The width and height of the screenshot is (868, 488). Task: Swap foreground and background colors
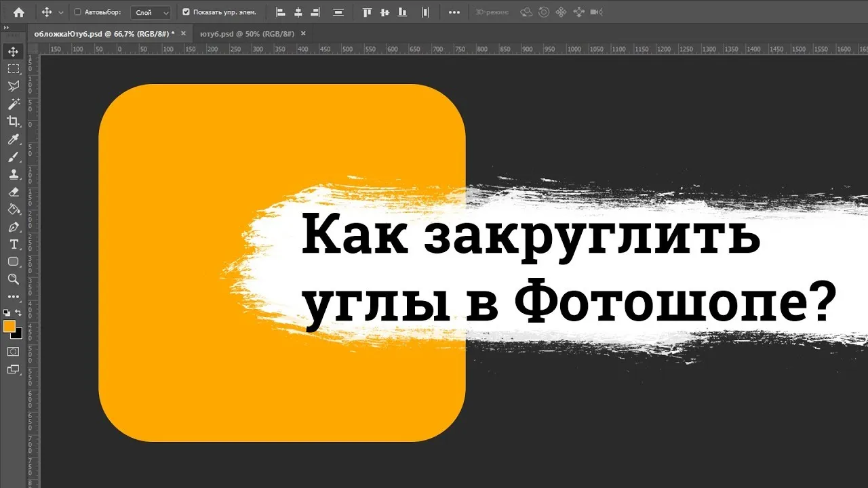pos(18,313)
